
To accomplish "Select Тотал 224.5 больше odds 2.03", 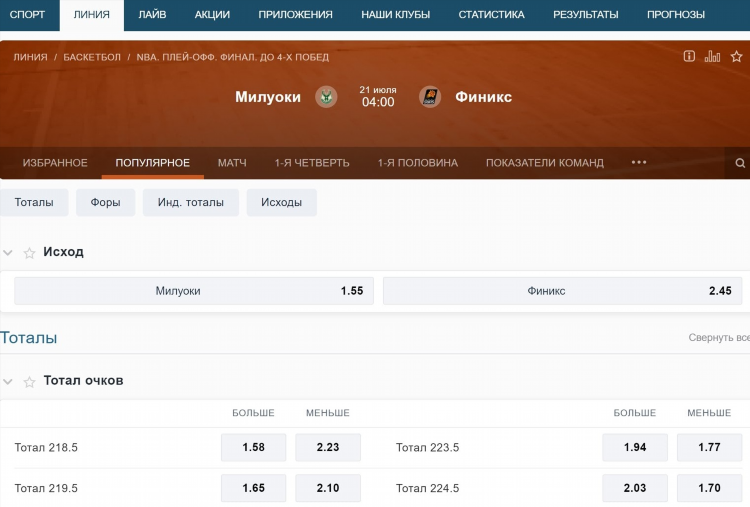I will point(635,488).
